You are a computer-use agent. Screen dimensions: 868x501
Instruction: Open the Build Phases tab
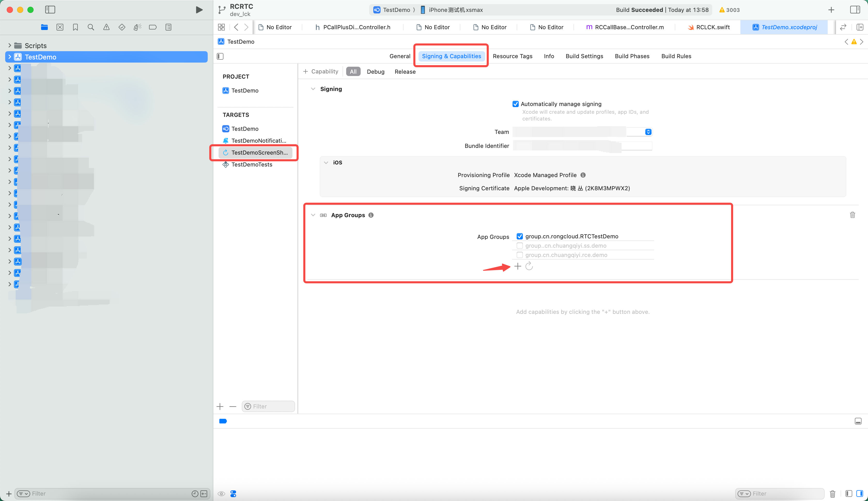point(632,56)
